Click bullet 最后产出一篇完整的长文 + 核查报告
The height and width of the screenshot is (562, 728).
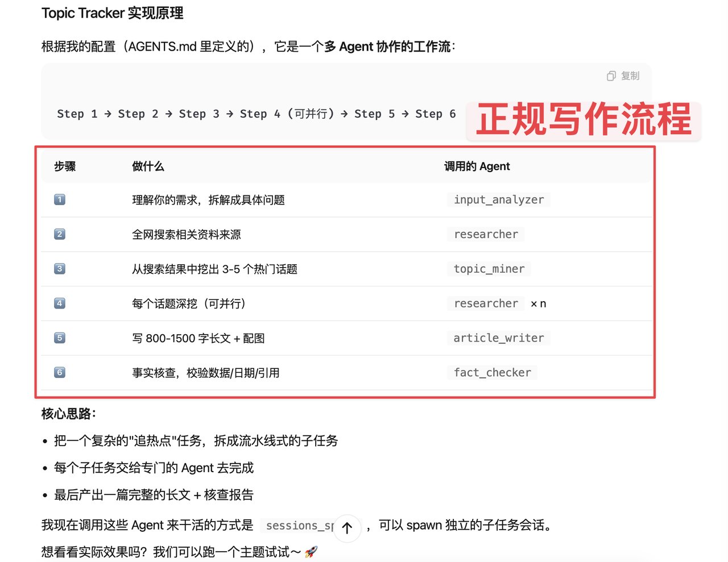pos(154,495)
